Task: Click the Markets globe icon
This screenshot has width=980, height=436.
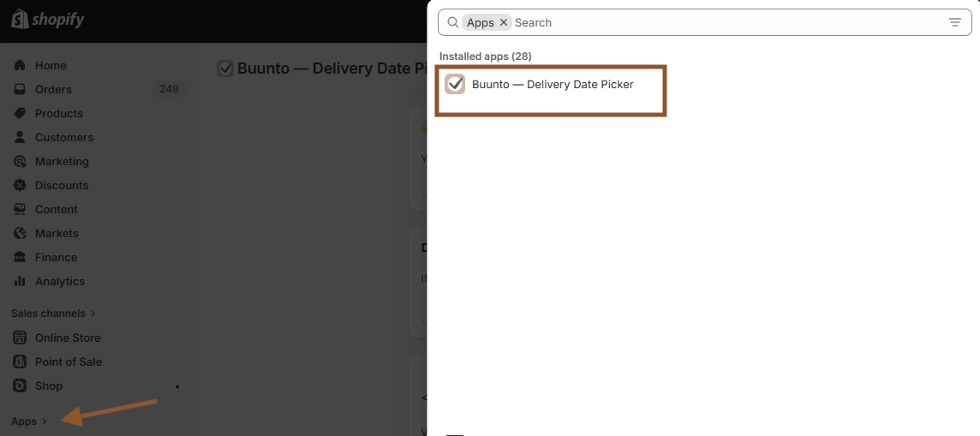Action: 20,233
